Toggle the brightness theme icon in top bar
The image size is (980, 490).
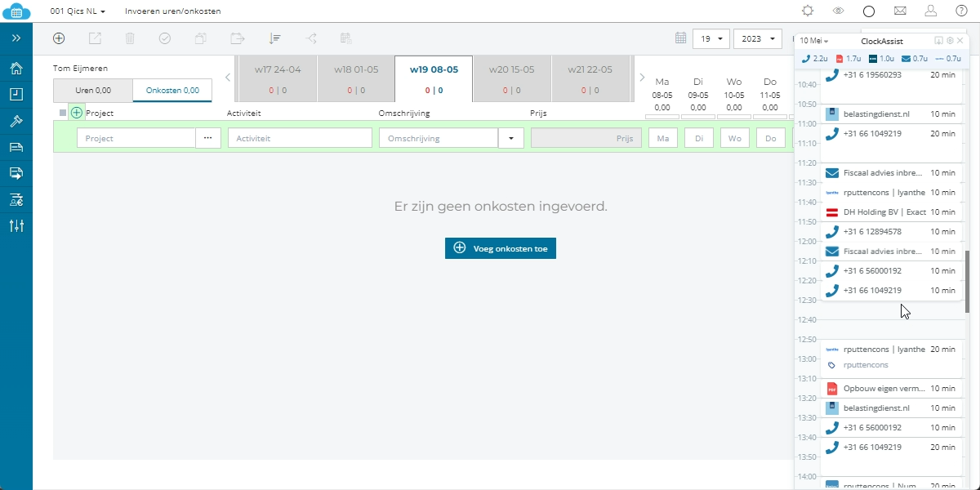click(x=808, y=11)
